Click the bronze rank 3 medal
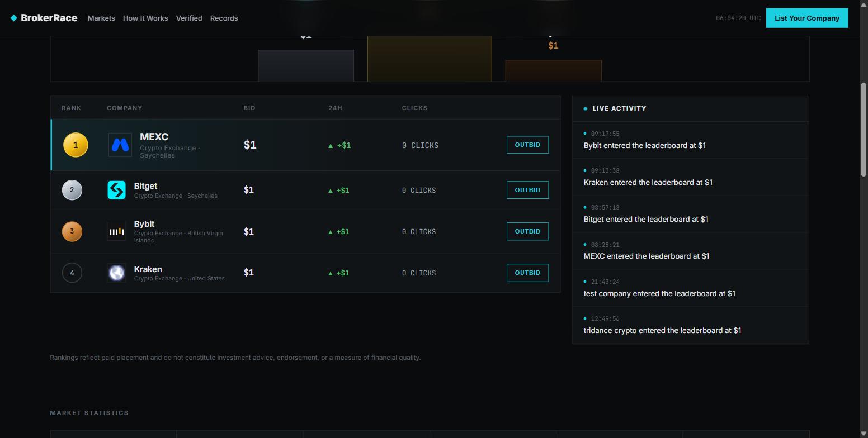 point(72,231)
